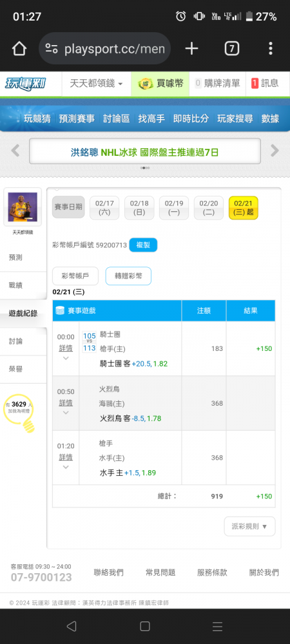Expand details chevron for 01:20 game

[x=66, y=468]
